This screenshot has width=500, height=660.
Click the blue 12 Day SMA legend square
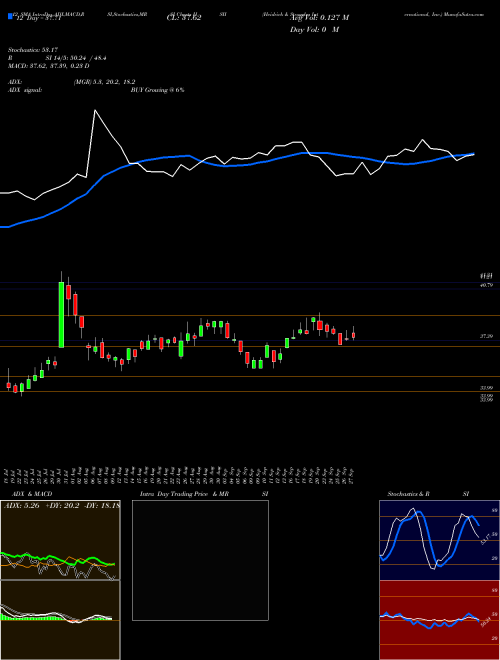tap(10, 17)
